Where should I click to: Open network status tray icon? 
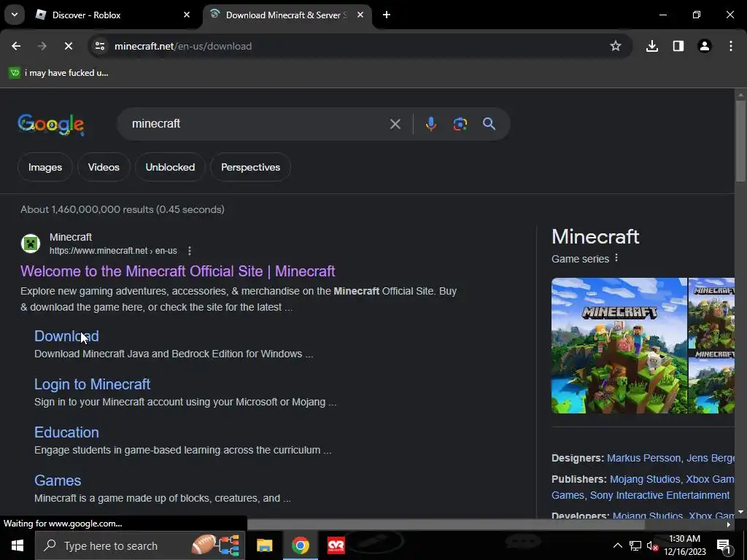(x=635, y=545)
